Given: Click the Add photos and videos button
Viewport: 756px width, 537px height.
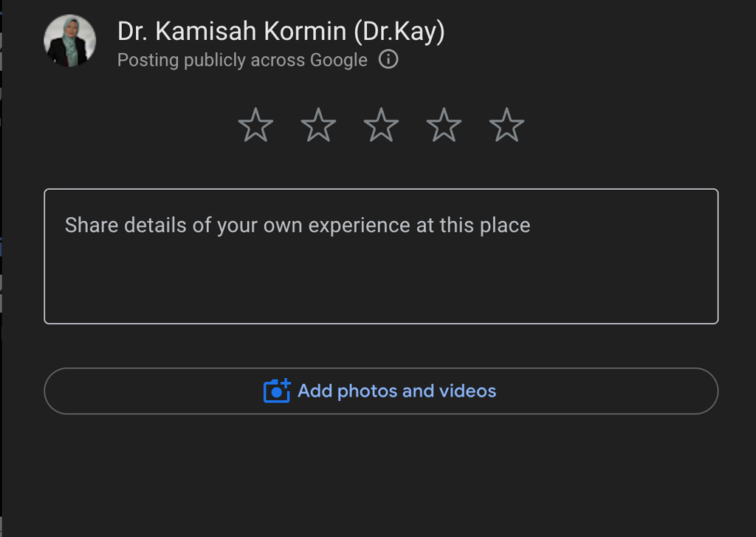Looking at the screenshot, I should 381,391.
